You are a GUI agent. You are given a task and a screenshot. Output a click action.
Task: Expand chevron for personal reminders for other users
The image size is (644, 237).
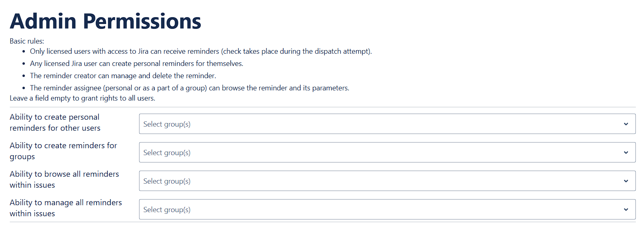pos(626,124)
